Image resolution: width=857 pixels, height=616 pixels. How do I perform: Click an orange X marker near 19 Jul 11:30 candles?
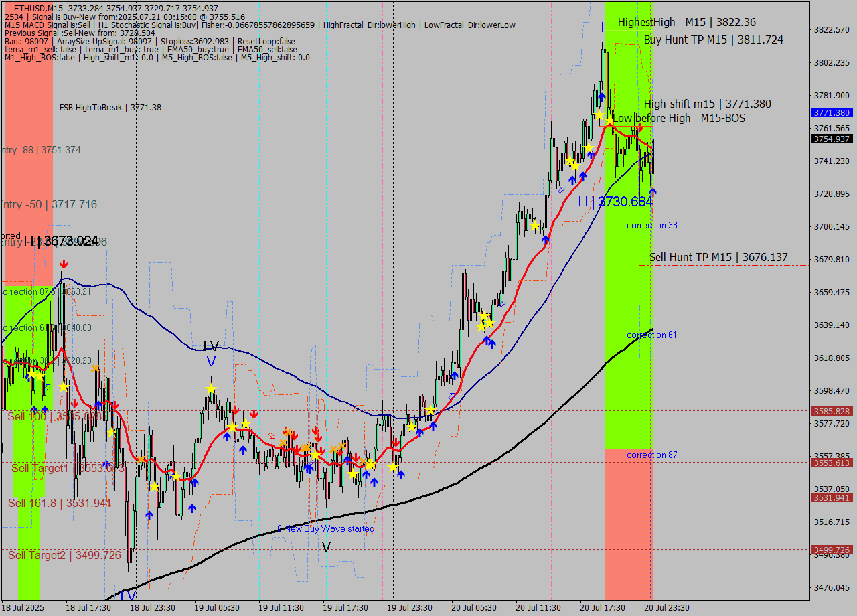(x=283, y=442)
